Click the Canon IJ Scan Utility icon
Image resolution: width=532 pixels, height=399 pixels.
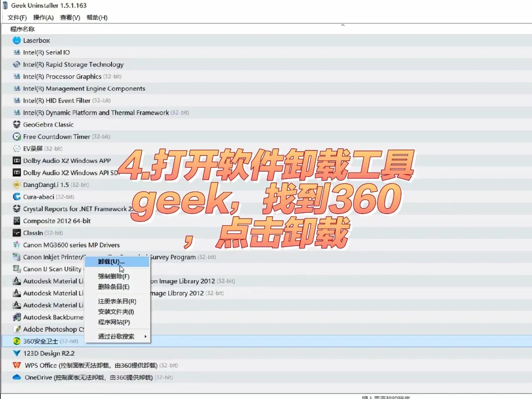(17, 269)
